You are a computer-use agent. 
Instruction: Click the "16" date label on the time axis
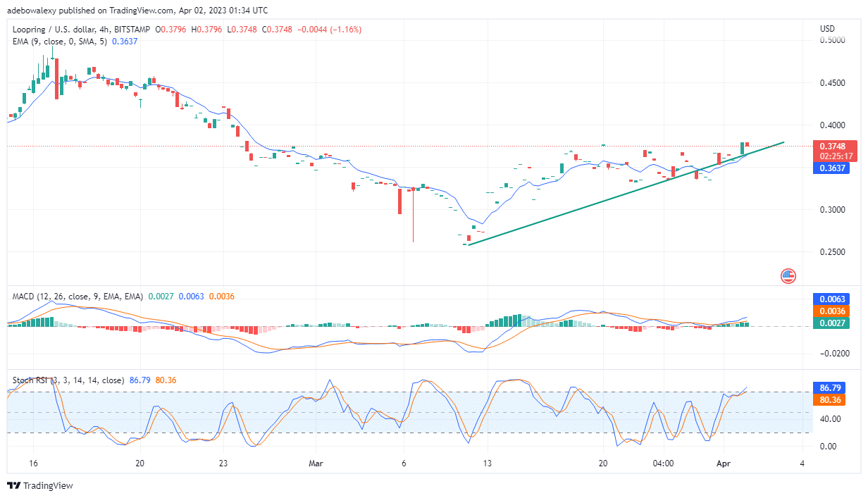click(x=33, y=464)
